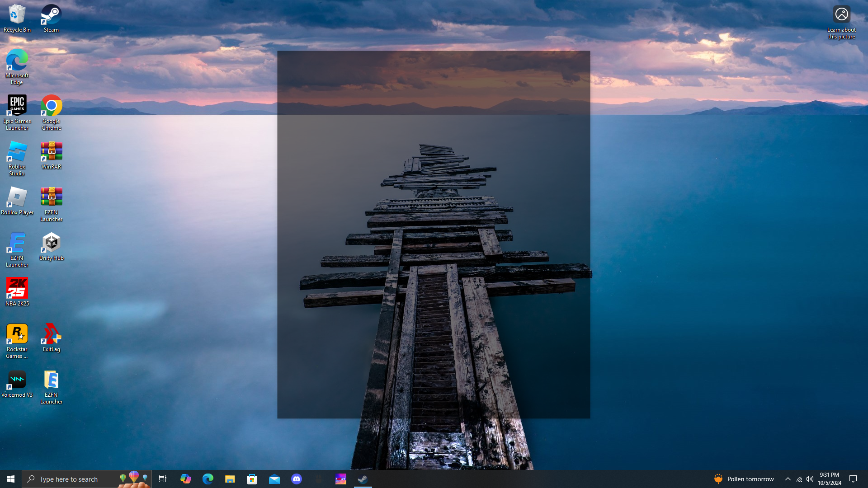Open the Start menu
The image size is (868, 488).
point(11,479)
